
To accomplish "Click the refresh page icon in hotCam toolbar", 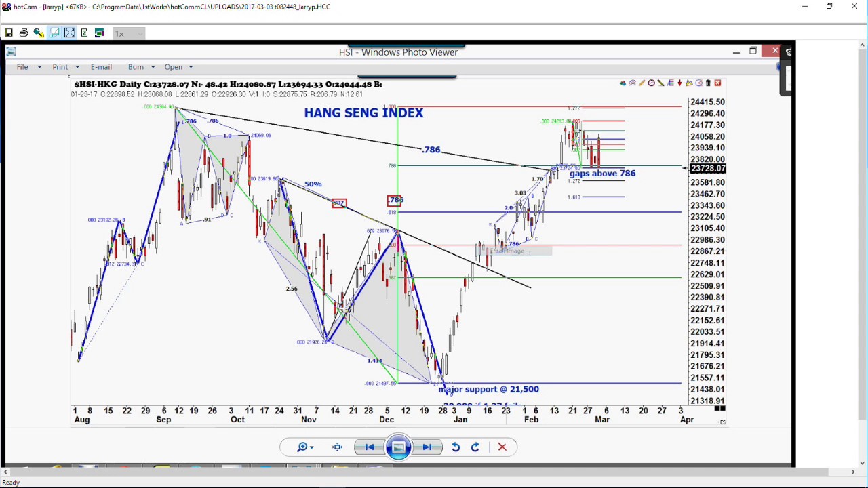I will coord(84,33).
